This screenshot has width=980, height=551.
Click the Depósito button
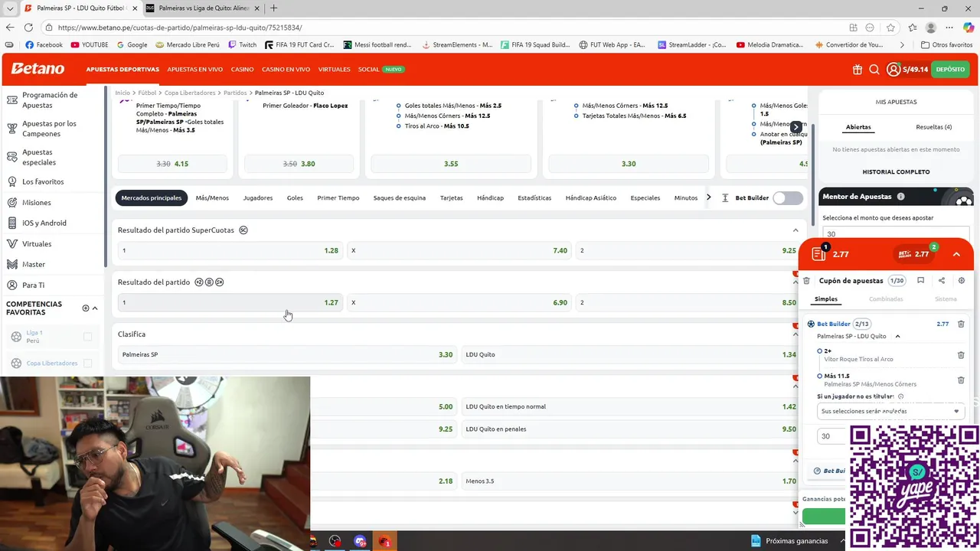(950, 70)
